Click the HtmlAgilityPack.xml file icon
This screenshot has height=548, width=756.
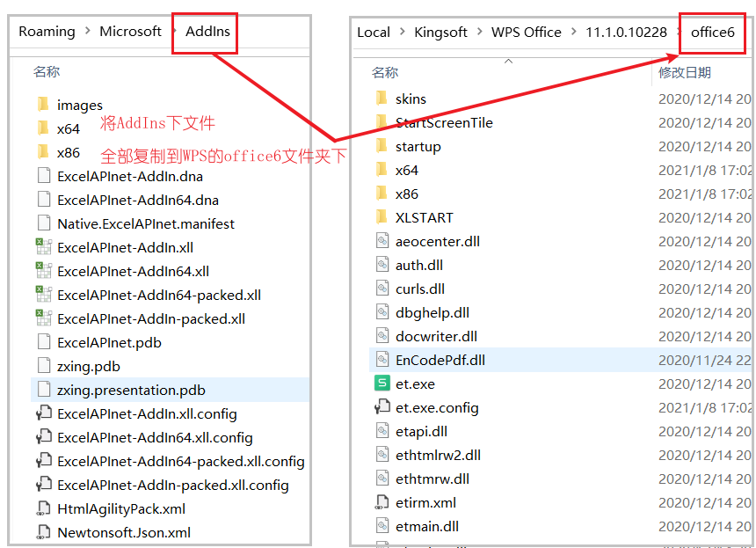(x=43, y=508)
